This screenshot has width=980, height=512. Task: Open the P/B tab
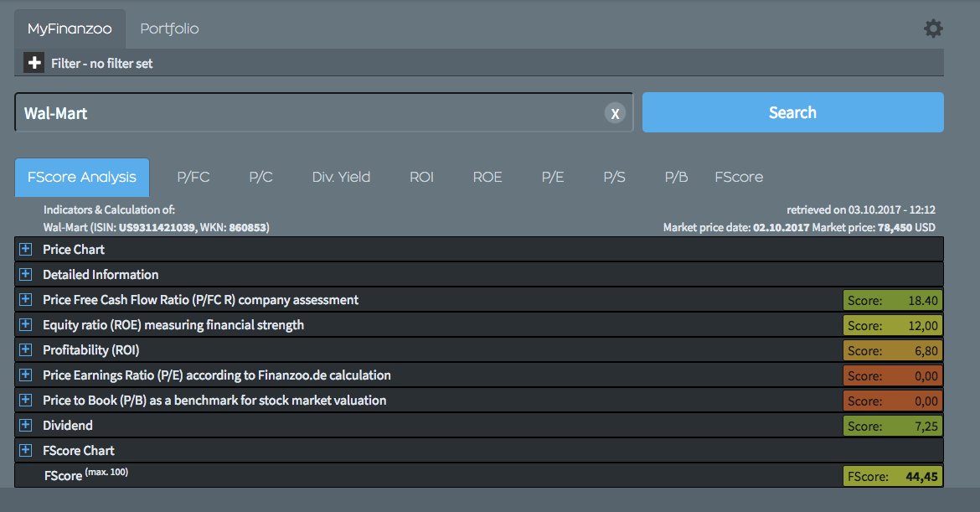click(x=675, y=177)
